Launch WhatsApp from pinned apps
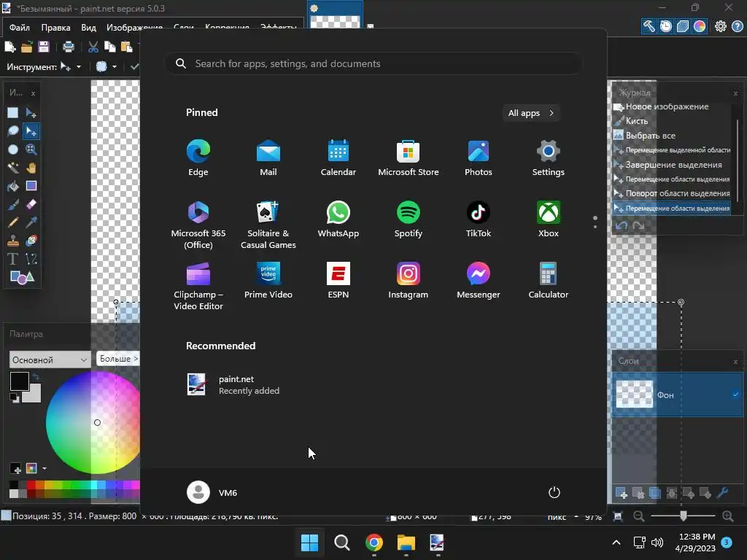This screenshot has width=747, height=560. pos(338,219)
